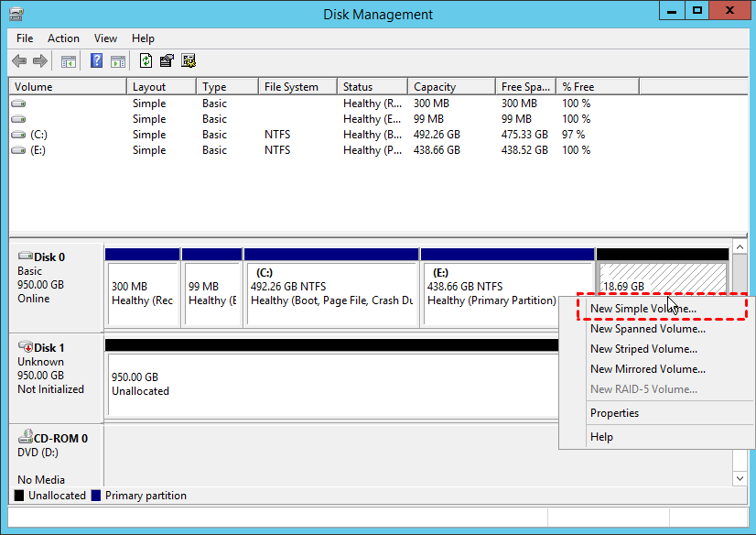756x535 pixels.
Task: Toggle the console tree pane icon
Action: click(69, 60)
